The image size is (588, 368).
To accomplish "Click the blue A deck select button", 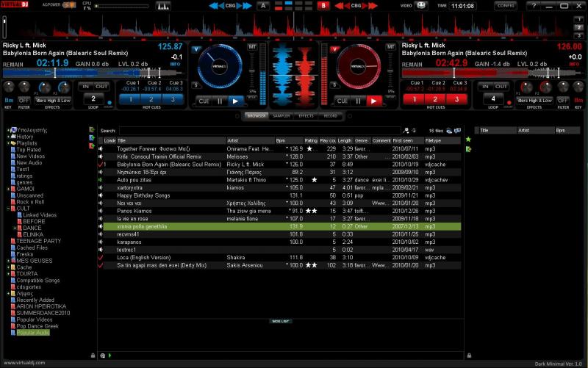I will [x=263, y=6].
